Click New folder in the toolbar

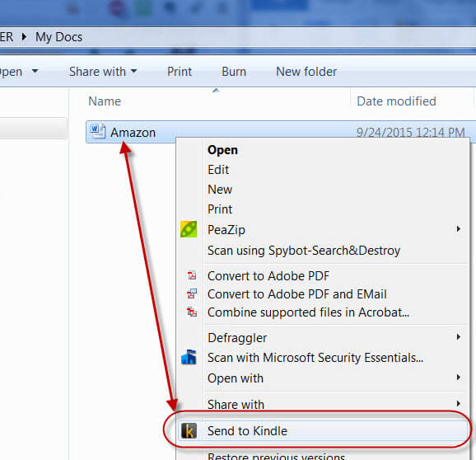[306, 72]
